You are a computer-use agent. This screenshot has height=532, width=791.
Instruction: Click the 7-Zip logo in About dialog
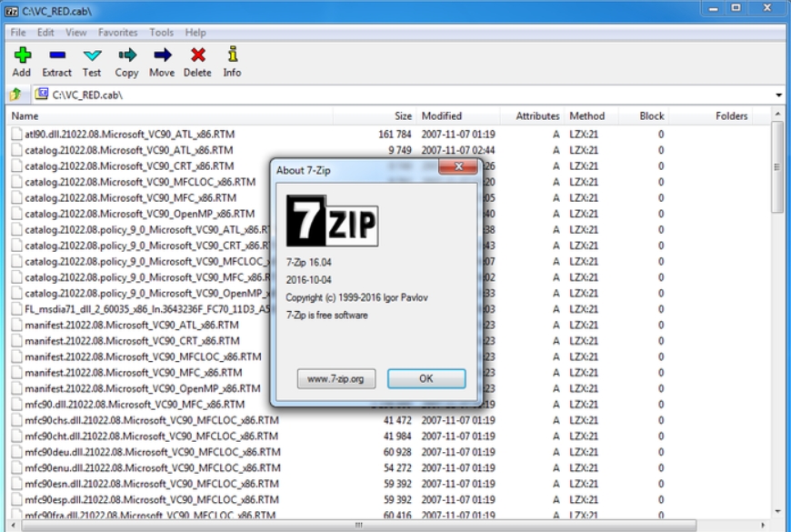click(332, 221)
